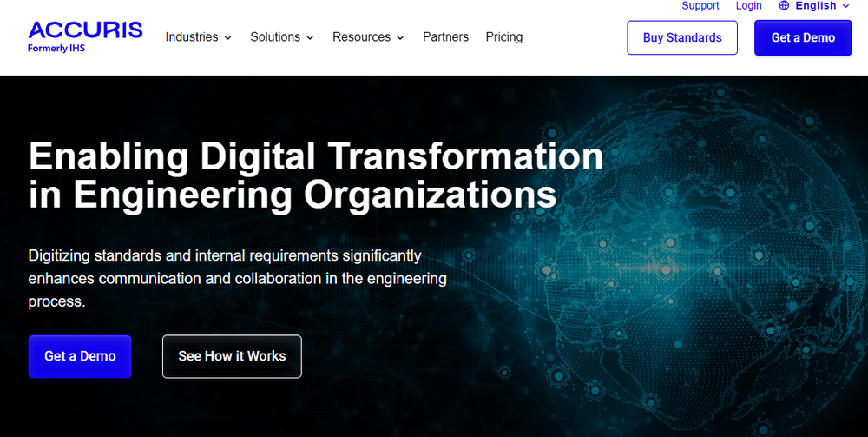The width and height of the screenshot is (868, 437).
Task: Open the English language selector
Action: tap(814, 5)
